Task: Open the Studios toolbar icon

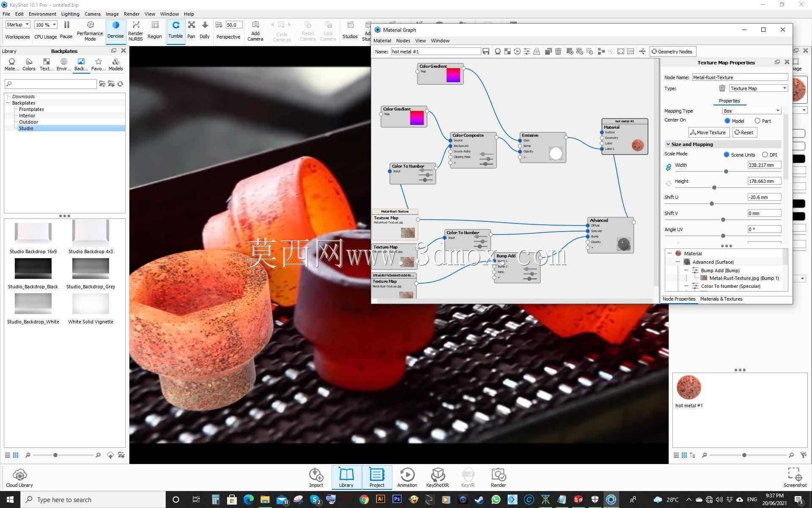Action: [x=350, y=25]
